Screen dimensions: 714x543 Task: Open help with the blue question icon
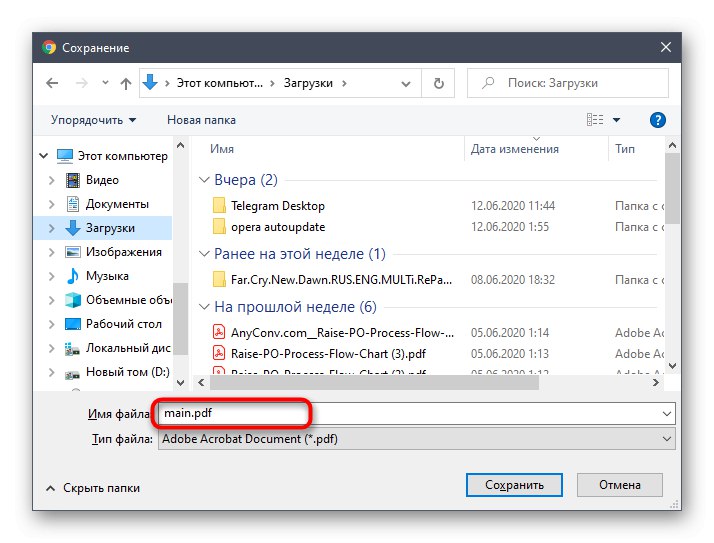[658, 120]
